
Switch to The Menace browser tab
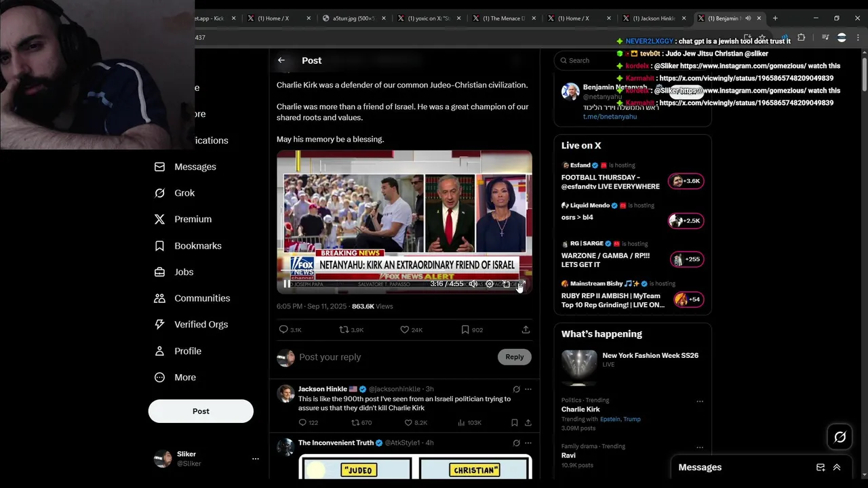502,18
